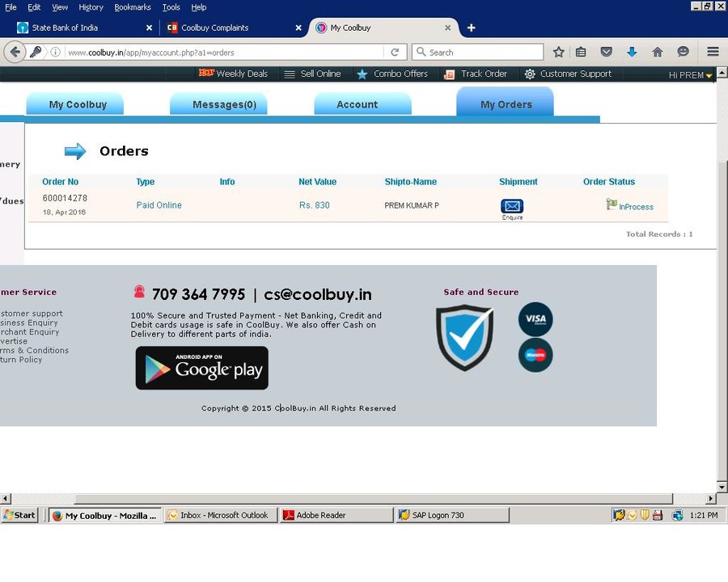Click the horizontal scrollbar right arrow
The height and width of the screenshot is (582, 728).
tap(711, 499)
